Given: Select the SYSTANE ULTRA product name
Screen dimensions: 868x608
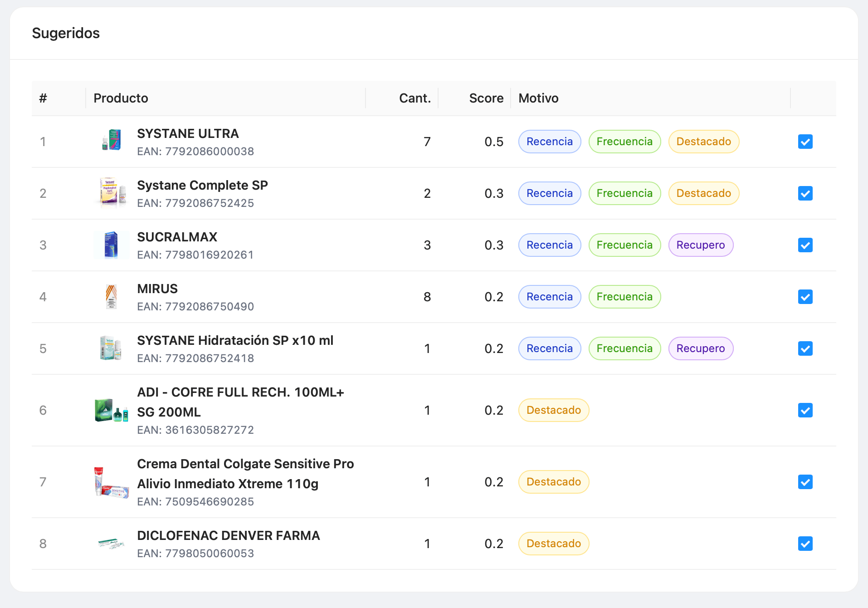Looking at the screenshot, I should point(188,133).
